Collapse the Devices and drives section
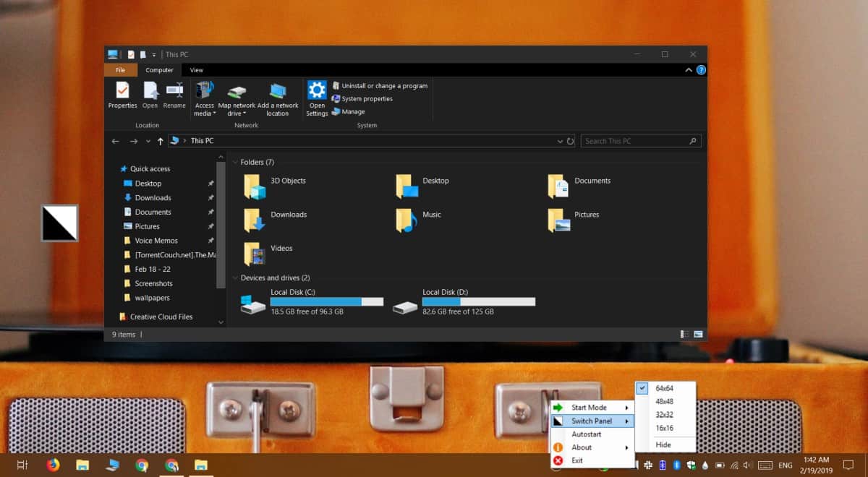 pyautogui.click(x=235, y=278)
